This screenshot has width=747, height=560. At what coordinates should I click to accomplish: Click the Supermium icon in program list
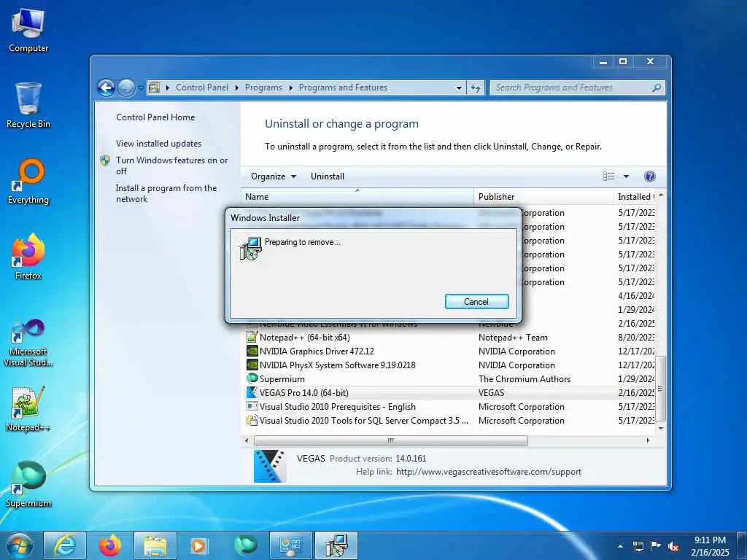coord(252,378)
